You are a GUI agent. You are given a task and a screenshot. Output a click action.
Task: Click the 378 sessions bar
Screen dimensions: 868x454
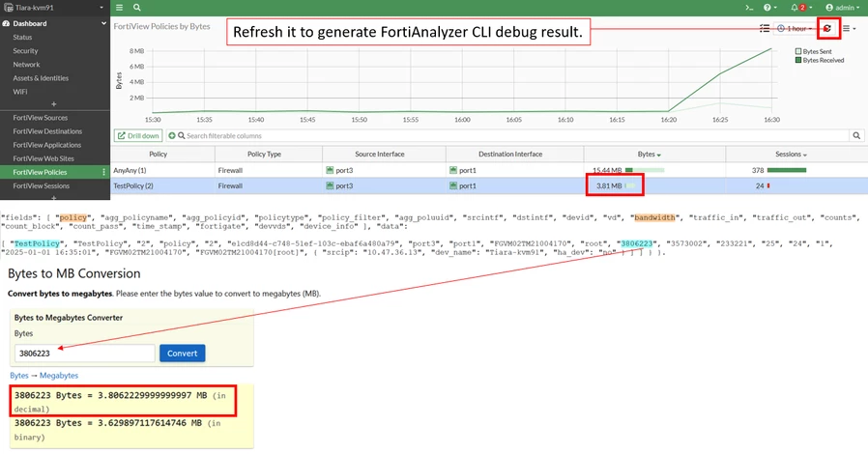click(787, 170)
